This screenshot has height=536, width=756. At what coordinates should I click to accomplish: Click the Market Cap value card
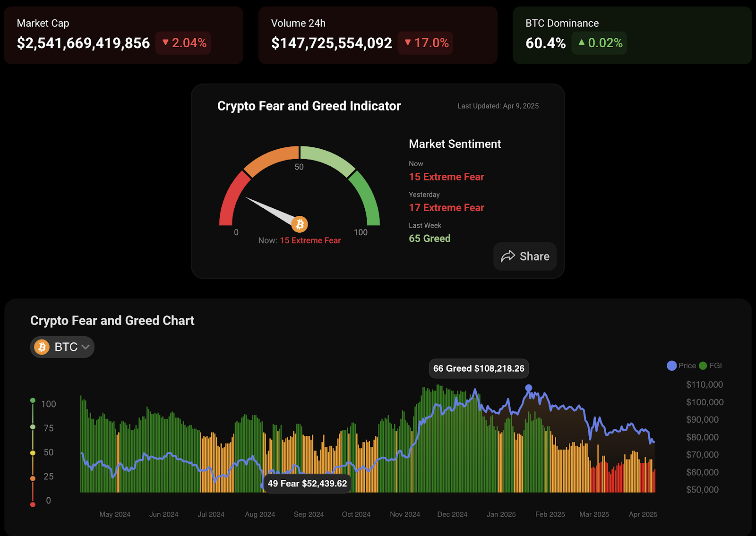click(123, 35)
